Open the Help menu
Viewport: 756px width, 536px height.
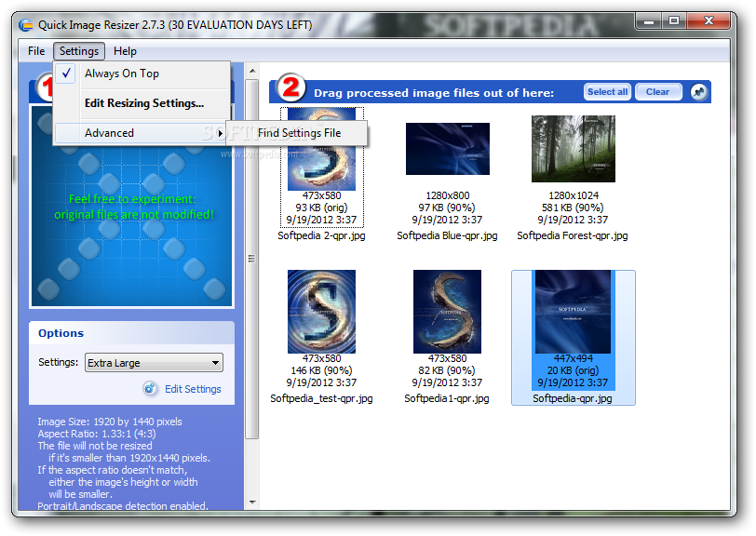click(x=125, y=51)
